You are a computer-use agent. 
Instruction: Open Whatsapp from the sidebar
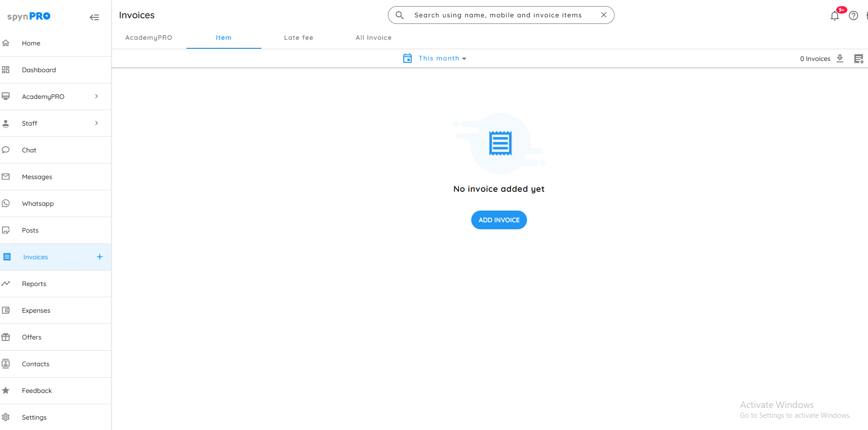pyautogui.click(x=38, y=204)
